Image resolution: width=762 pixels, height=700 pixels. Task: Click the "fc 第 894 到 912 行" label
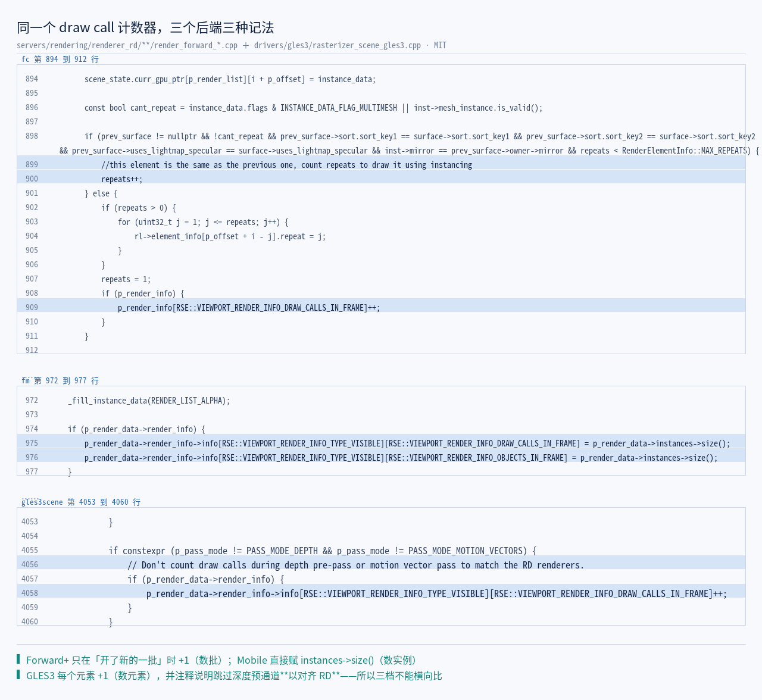pyautogui.click(x=60, y=60)
